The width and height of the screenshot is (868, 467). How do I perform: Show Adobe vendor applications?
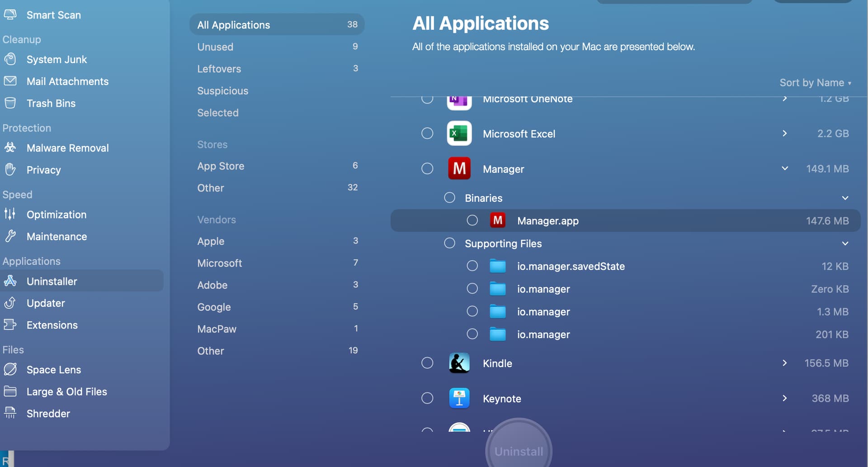coord(277,285)
